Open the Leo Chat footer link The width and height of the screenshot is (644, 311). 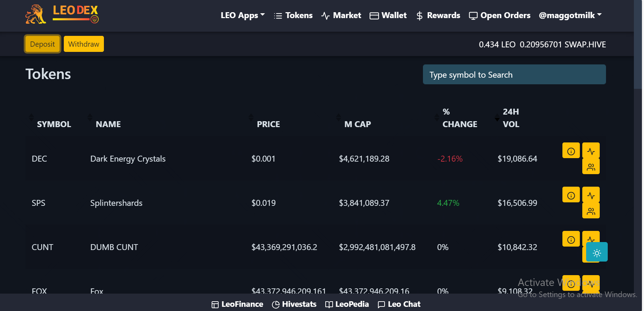click(x=399, y=304)
